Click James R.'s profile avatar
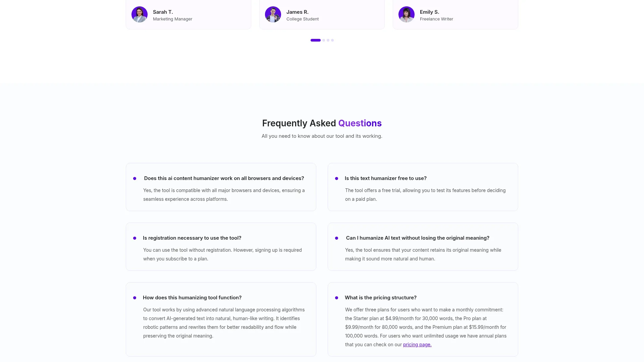Image resolution: width=644 pixels, height=362 pixels. pos(273,14)
